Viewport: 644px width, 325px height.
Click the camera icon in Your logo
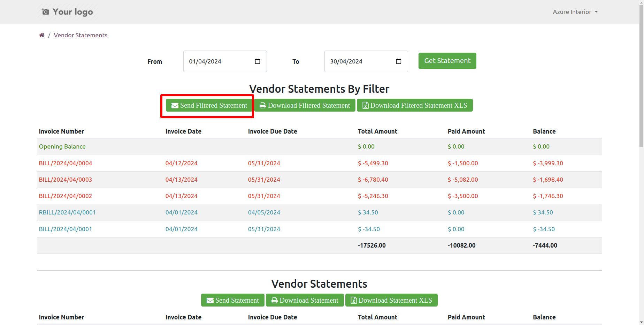click(45, 12)
